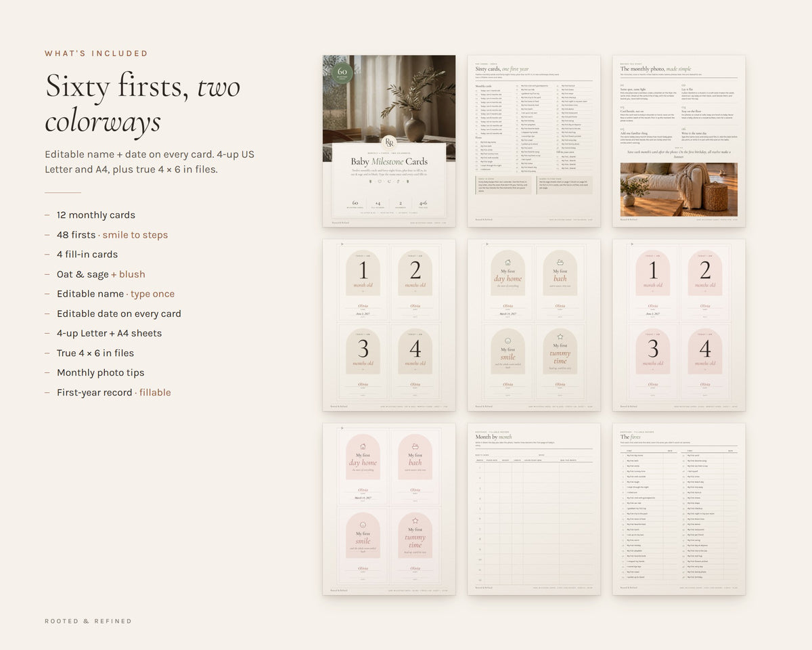Open the Month by month record page
The height and width of the screenshot is (650, 812).
[x=534, y=509]
